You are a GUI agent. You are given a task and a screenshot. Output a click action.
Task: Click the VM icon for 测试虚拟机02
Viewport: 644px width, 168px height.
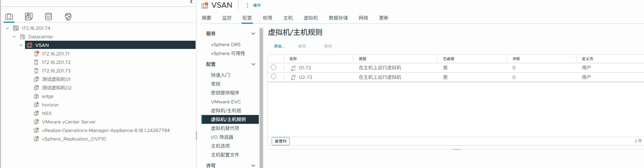[x=36, y=88]
